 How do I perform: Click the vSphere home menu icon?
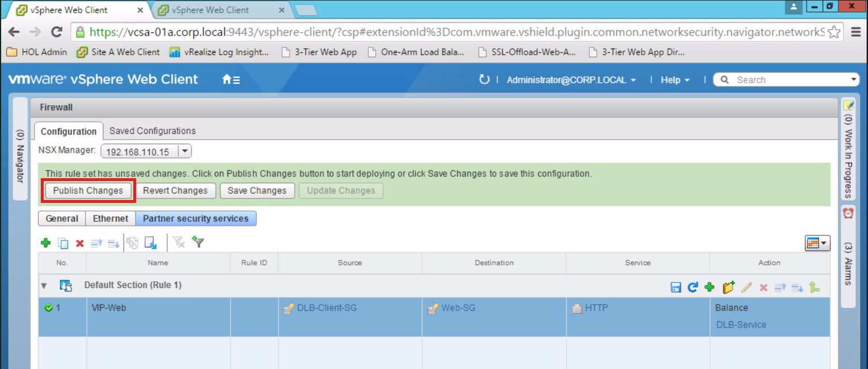coord(231,80)
